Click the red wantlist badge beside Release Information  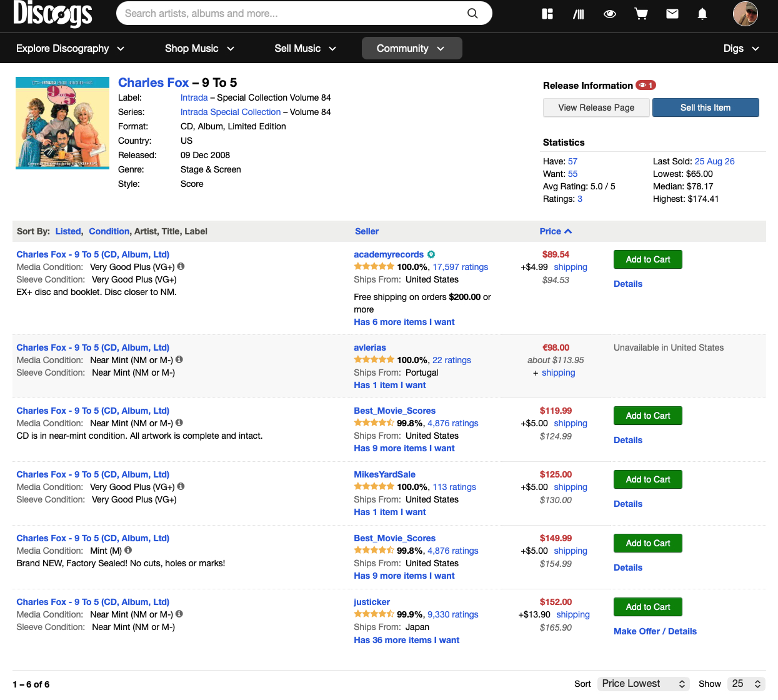click(646, 85)
